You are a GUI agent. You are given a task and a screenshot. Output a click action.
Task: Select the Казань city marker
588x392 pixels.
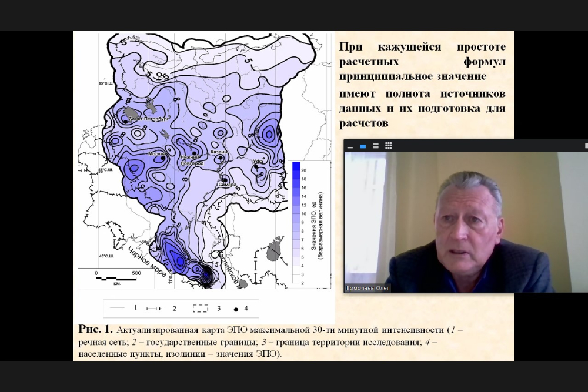point(220,158)
